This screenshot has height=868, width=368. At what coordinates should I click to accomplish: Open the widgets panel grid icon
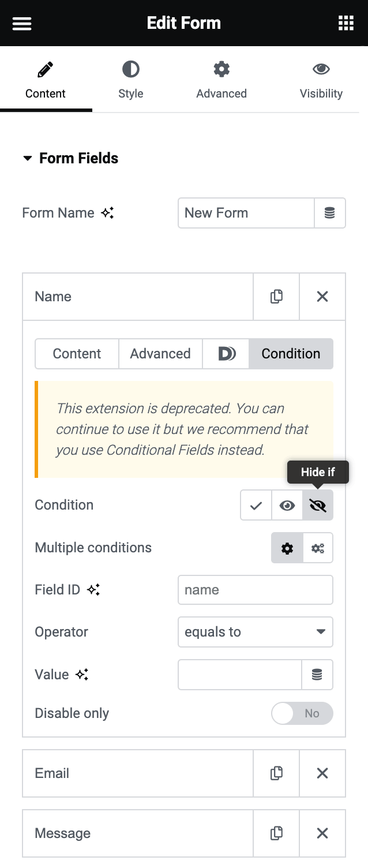tap(346, 23)
